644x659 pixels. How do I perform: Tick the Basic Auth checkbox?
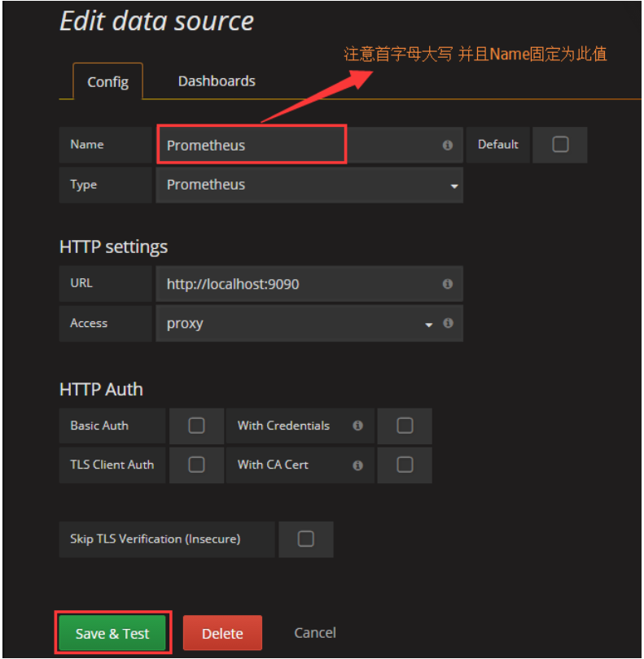pyautogui.click(x=196, y=426)
